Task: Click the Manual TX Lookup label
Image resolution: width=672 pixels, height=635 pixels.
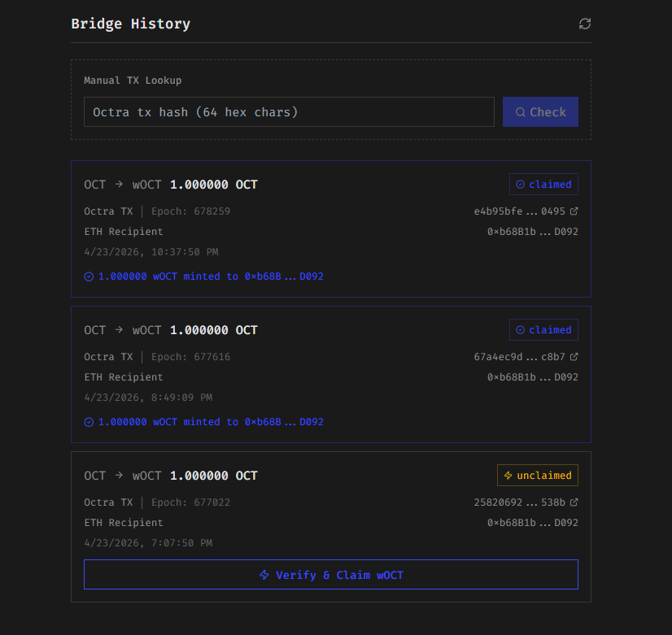Action: tap(133, 80)
